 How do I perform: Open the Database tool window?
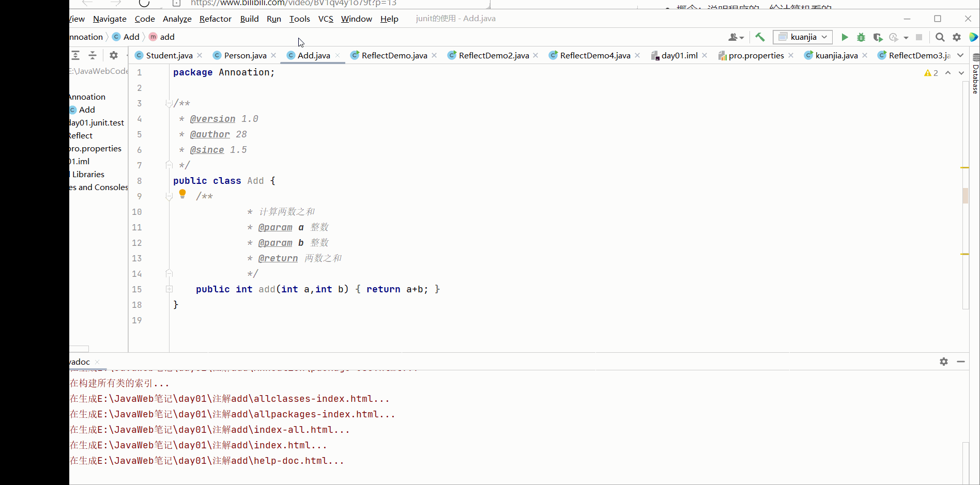click(975, 74)
